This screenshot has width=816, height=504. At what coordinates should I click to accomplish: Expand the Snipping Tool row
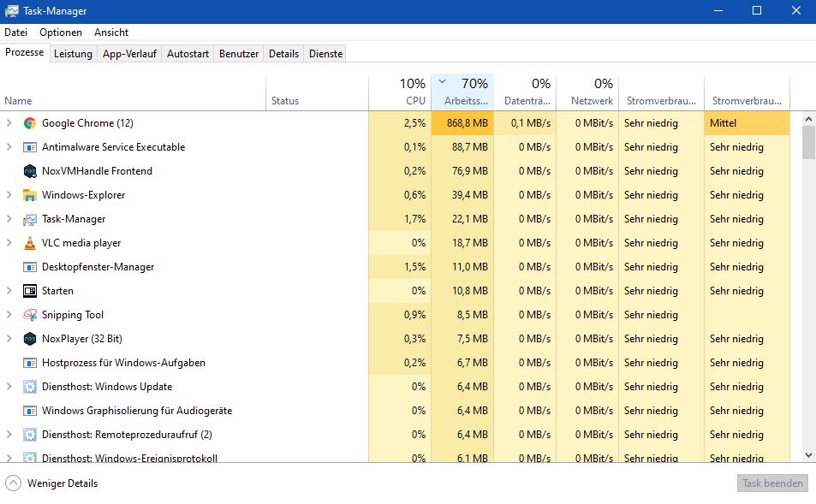coord(9,314)
